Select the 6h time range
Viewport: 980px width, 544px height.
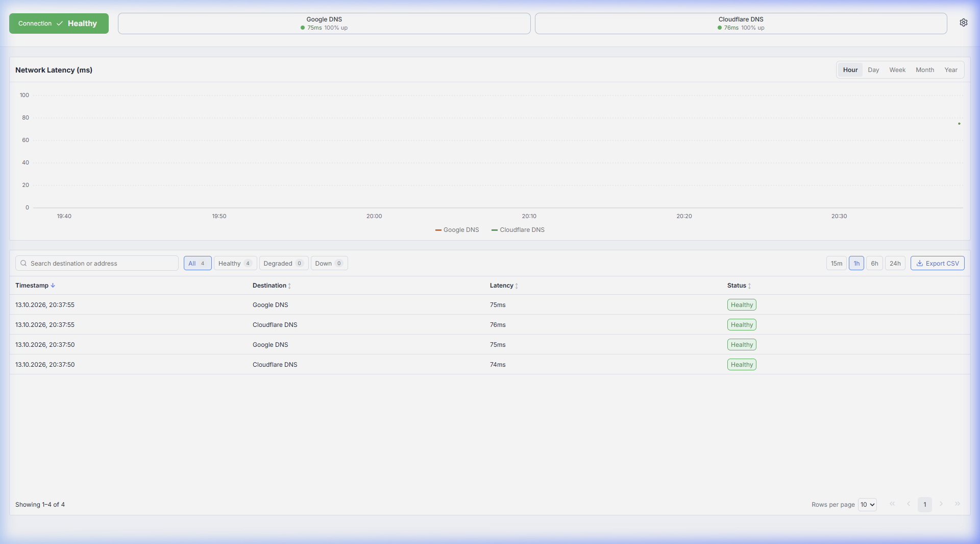[874, 264]
